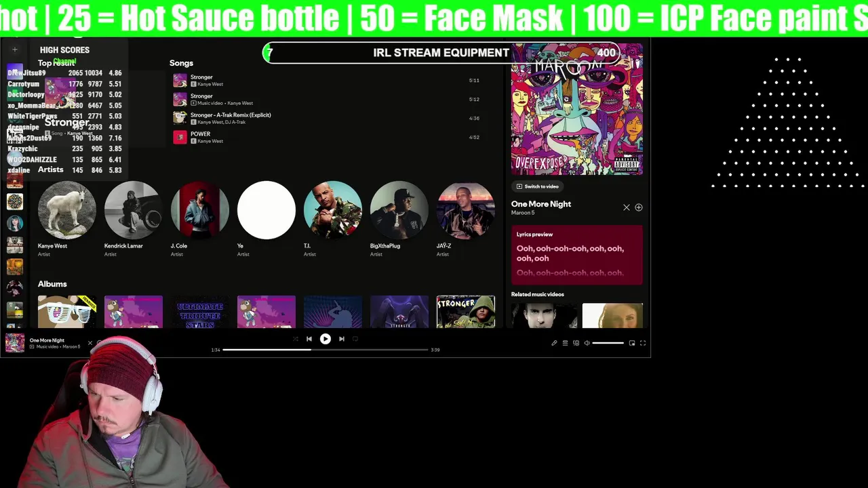
Task: Open the Songs section heading
Action: (x=181, y=63)
